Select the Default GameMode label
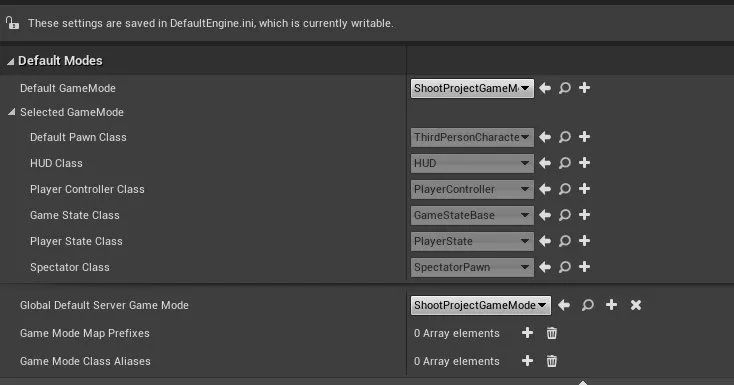 (x=68, y=88)
